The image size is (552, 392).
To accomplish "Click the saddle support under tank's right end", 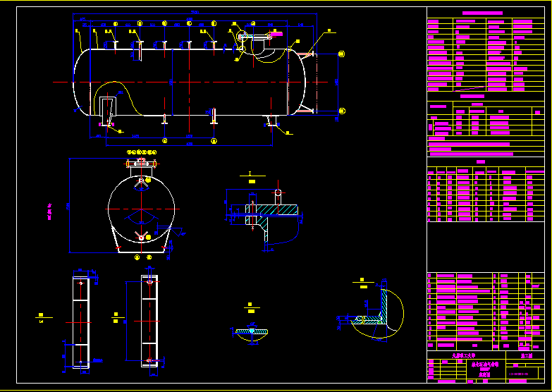I will pyautogui.click(x=271, y=120).
